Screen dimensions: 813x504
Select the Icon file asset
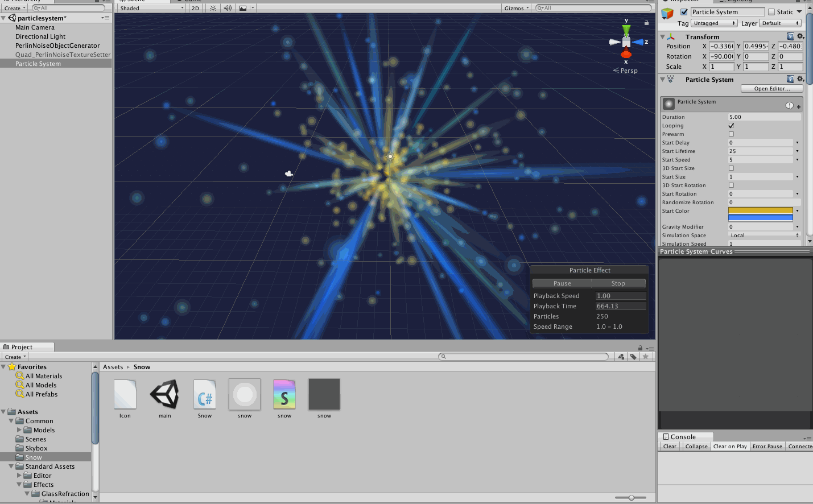125,395
